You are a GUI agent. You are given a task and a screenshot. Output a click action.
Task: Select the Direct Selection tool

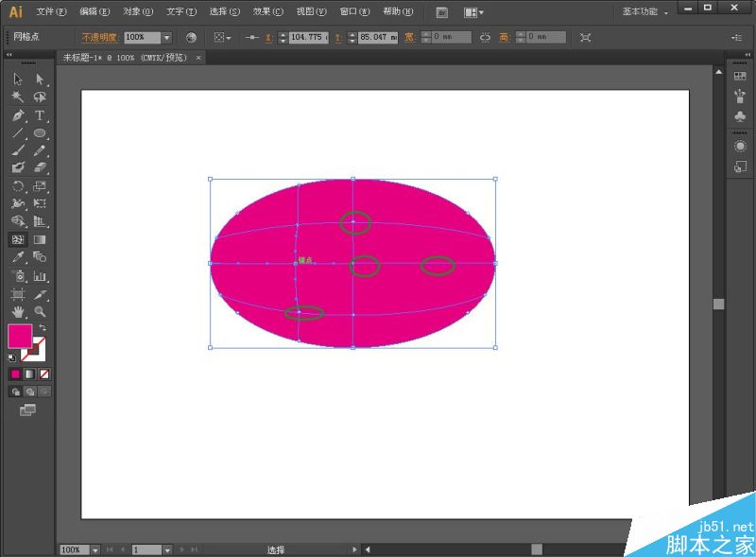[40, 78]
